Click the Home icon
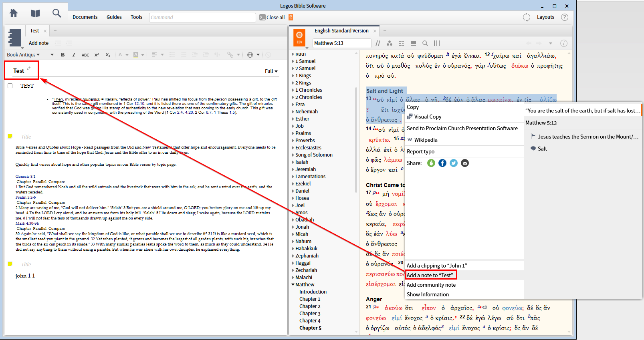644x340 pixels. coord(14,14)
